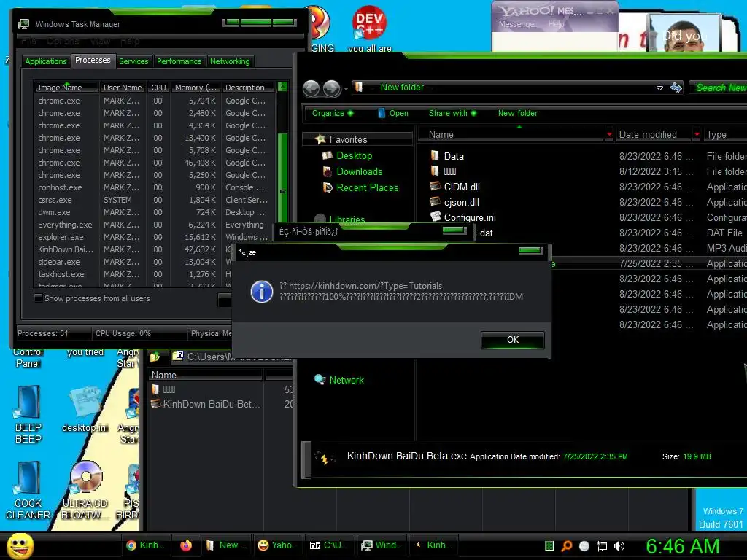Image resolution: width=747 pixels, height=560 pixels.
Task: Click Explorer's forward navigation arrow
Action: (x=332, y=88)
